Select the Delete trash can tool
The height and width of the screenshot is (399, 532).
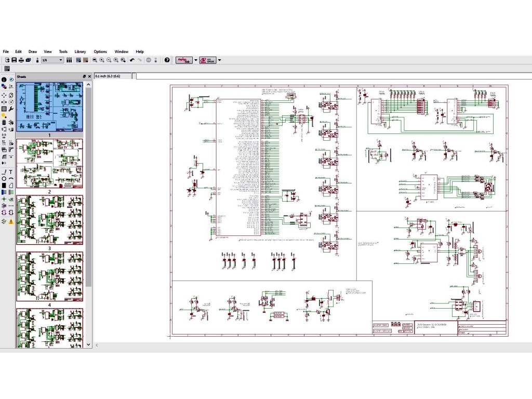[x=4, y=122]
